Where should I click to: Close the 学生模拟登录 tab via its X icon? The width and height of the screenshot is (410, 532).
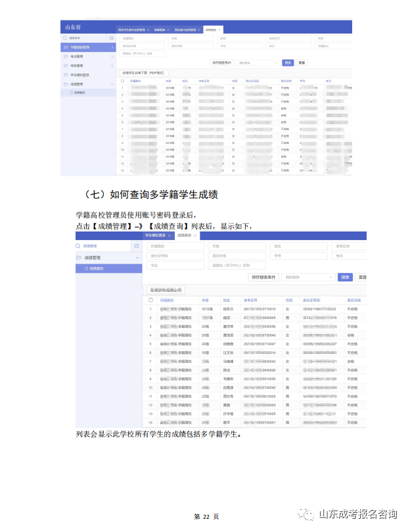tap(170, 235)
